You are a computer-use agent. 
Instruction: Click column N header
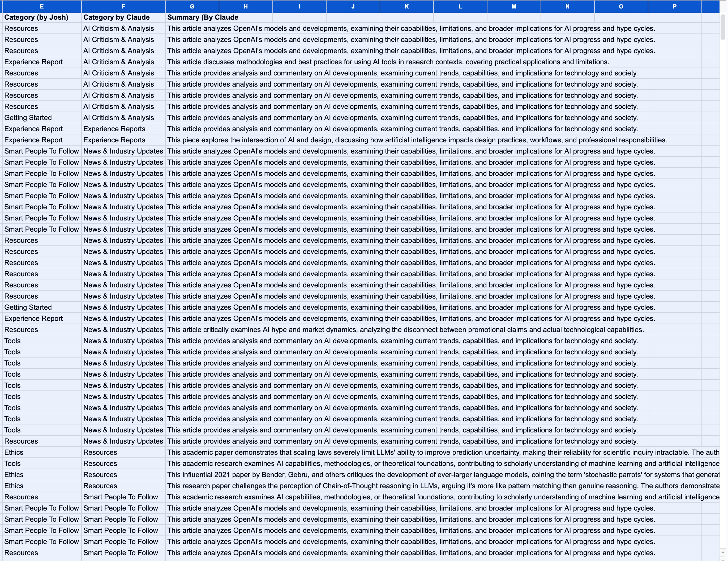567,6
